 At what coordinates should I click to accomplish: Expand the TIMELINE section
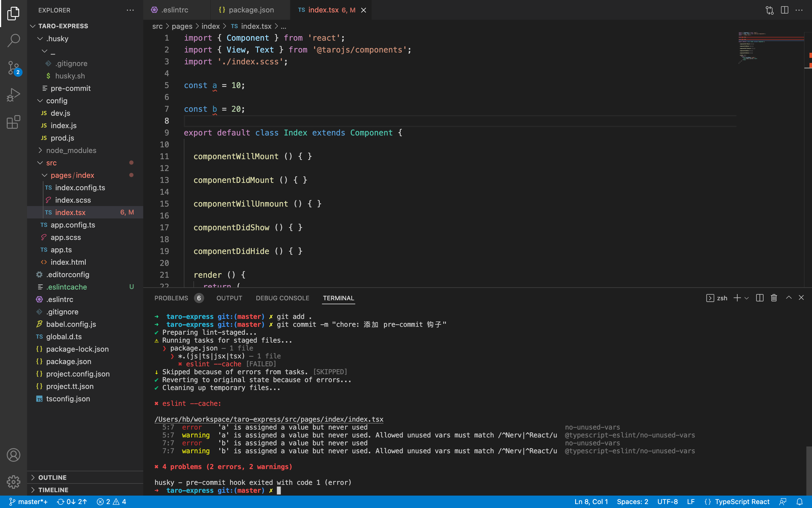(85, 490)
